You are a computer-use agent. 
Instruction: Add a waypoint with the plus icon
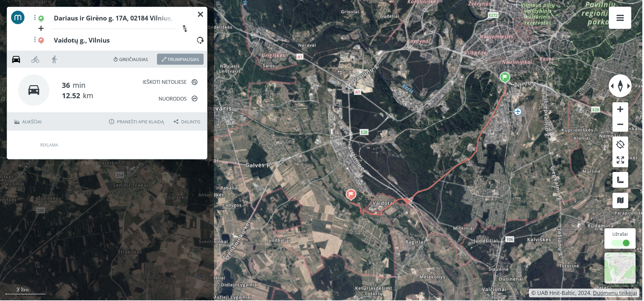pos(41,28)
